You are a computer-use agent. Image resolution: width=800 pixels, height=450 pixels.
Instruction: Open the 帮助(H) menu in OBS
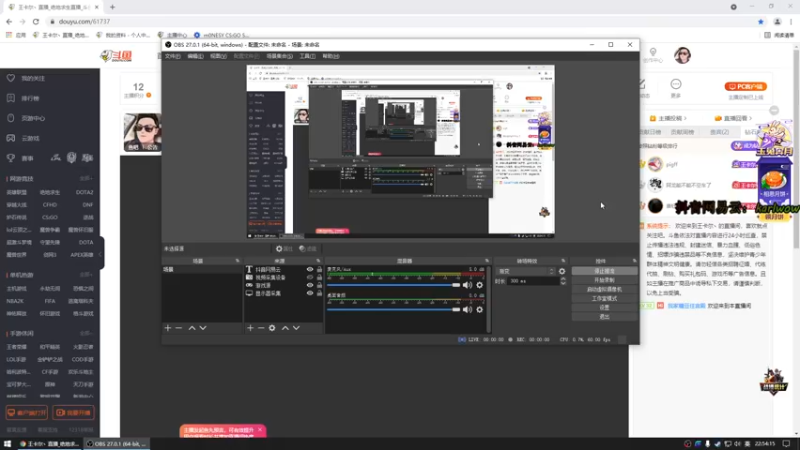331,56
